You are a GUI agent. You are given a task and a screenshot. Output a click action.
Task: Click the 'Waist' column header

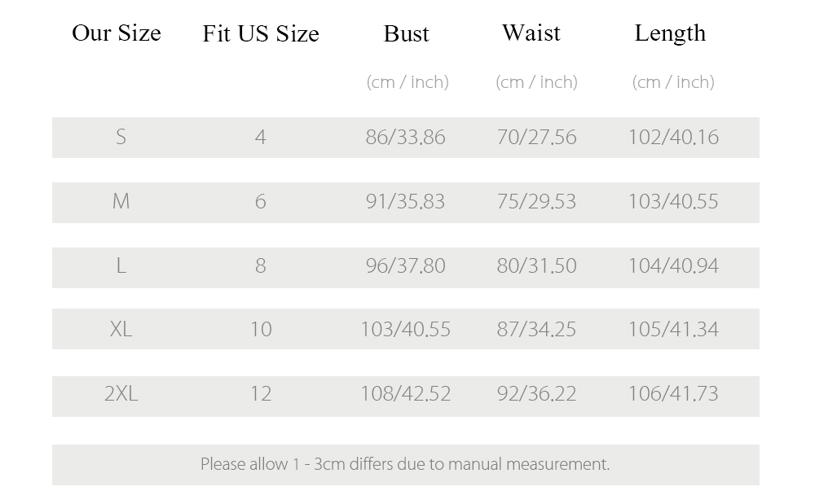point(531,33)
